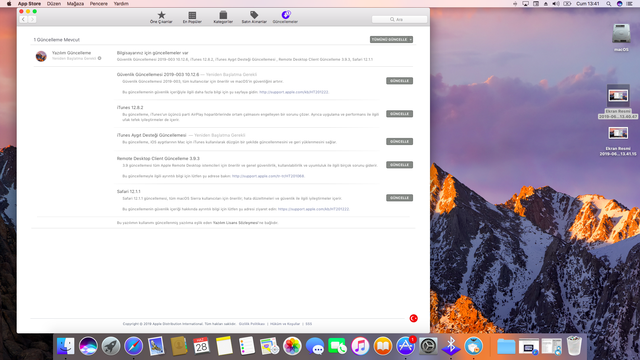Update Güvenlik Güncellemesi 2019-003 with GÜNCELLE
The width and height of the screenshot is (640, 360).
[399, 81]
